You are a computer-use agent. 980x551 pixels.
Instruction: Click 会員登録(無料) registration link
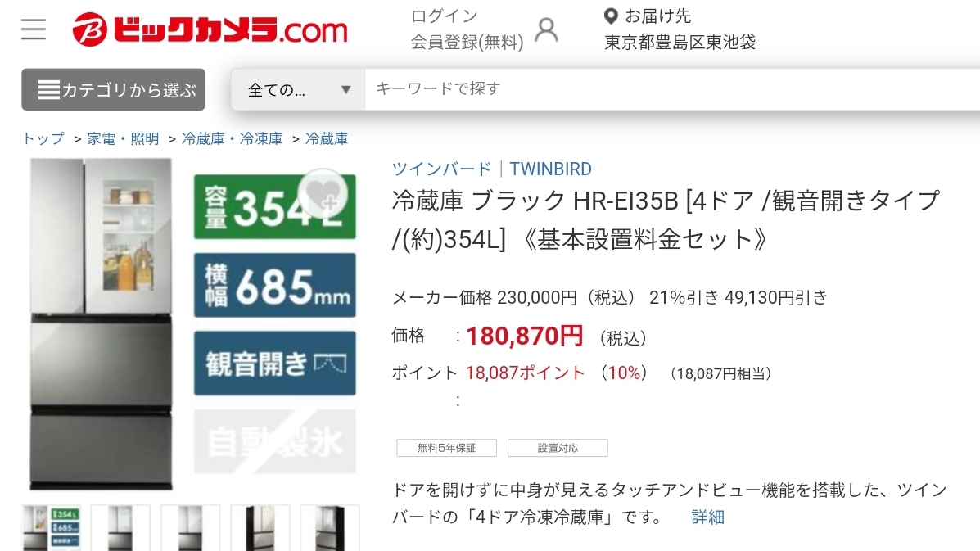pyautogui.click(x=467, y=43)
